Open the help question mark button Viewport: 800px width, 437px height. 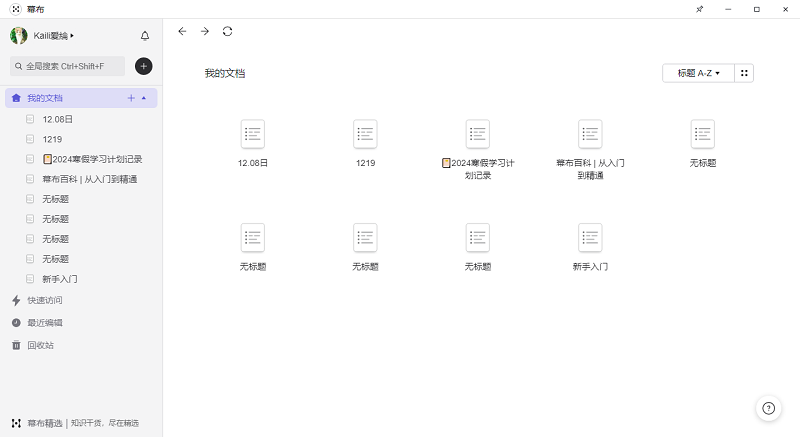tap(768, 407)
